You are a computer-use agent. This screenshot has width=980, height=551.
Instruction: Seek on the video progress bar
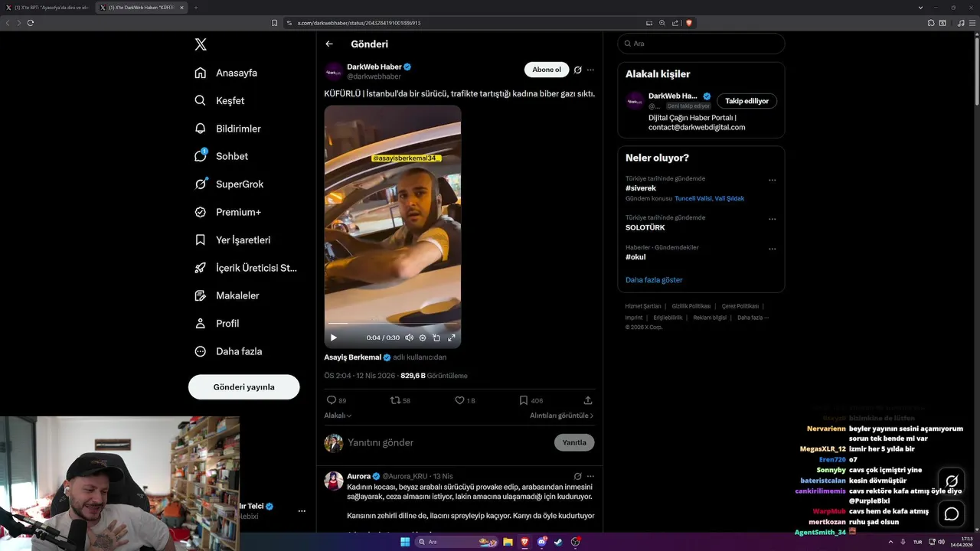pos(393,324)
